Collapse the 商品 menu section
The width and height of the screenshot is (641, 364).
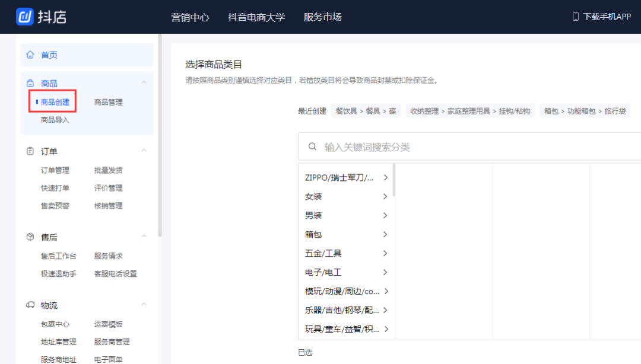[x=142, y=82]
